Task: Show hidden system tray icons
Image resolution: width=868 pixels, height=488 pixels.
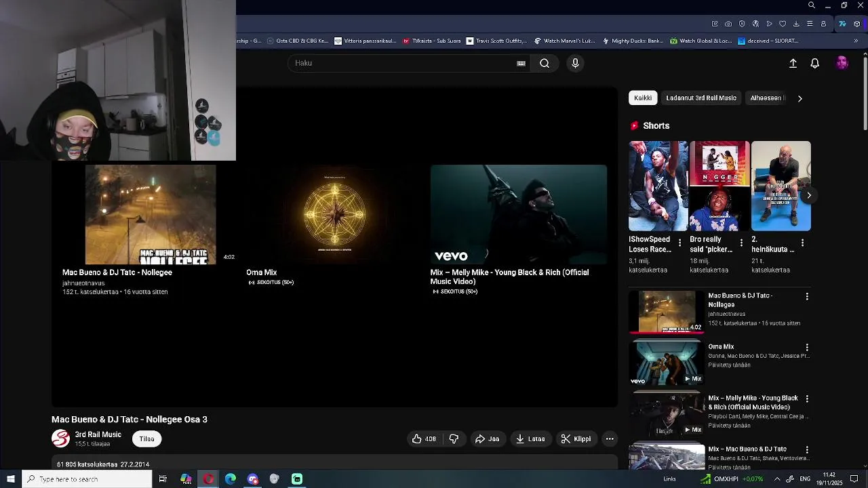Action: 777,479
